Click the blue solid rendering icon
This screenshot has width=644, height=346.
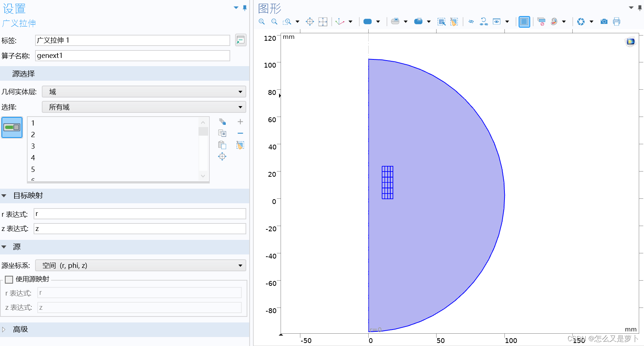click(x=418, y=21)
